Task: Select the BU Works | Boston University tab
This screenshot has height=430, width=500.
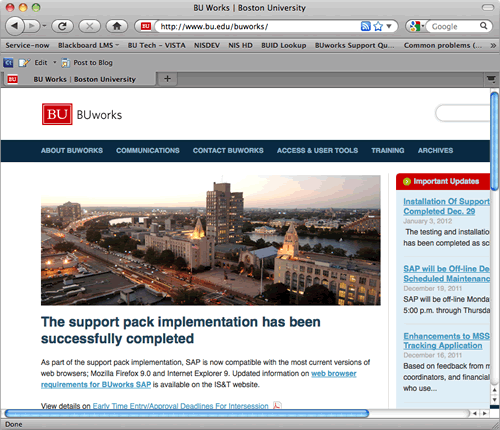Action: pyautogui.click(x=79, y=79)
